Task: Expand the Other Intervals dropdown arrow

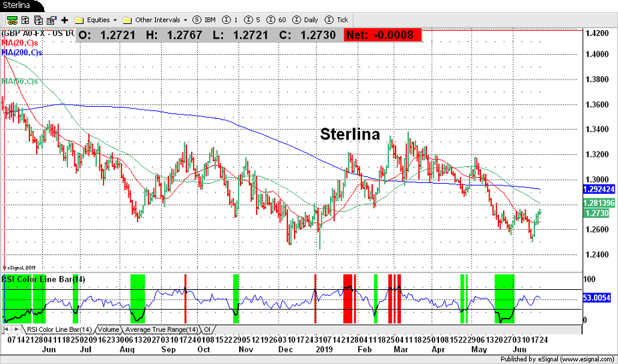Action: point(185,20)
